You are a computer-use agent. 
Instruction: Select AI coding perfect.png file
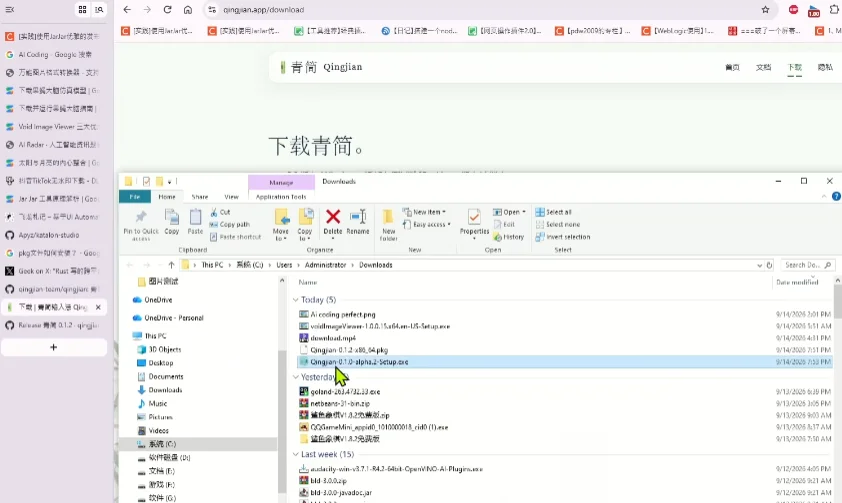click(343, 315)
